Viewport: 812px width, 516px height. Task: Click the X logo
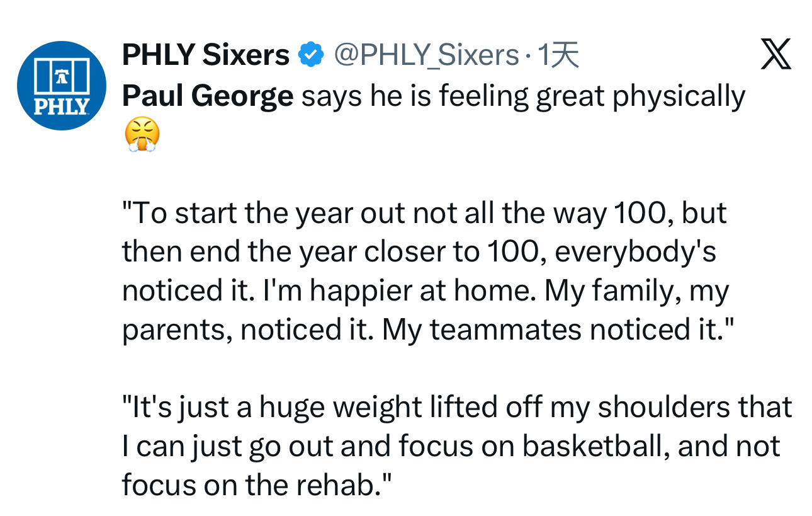point(775,54)
